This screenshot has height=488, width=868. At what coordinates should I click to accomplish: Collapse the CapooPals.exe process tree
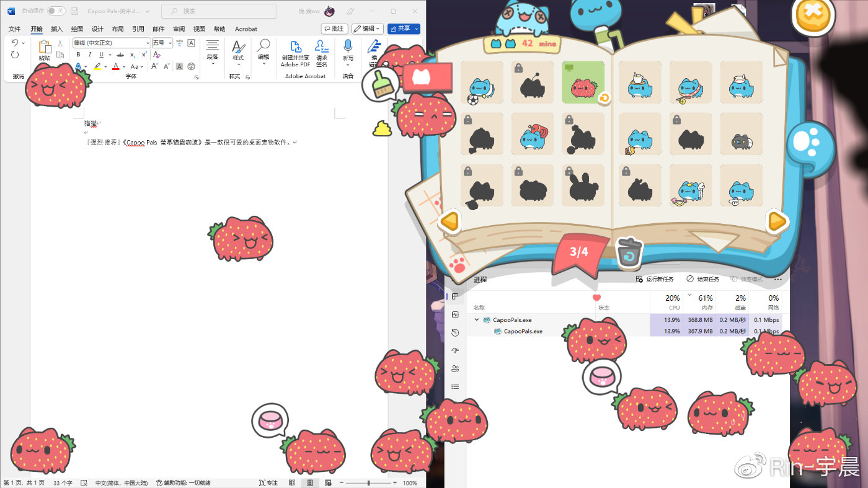[476, 319]
